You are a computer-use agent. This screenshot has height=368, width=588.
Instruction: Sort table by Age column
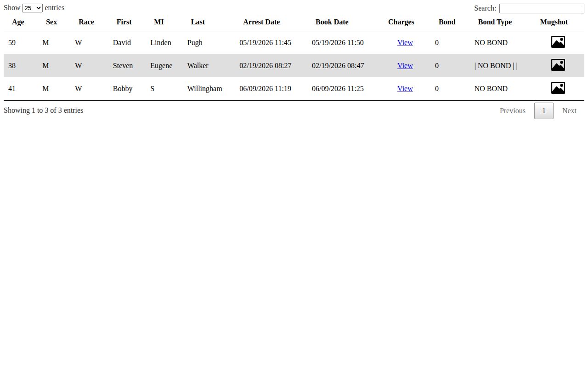[x=18, y=22]
